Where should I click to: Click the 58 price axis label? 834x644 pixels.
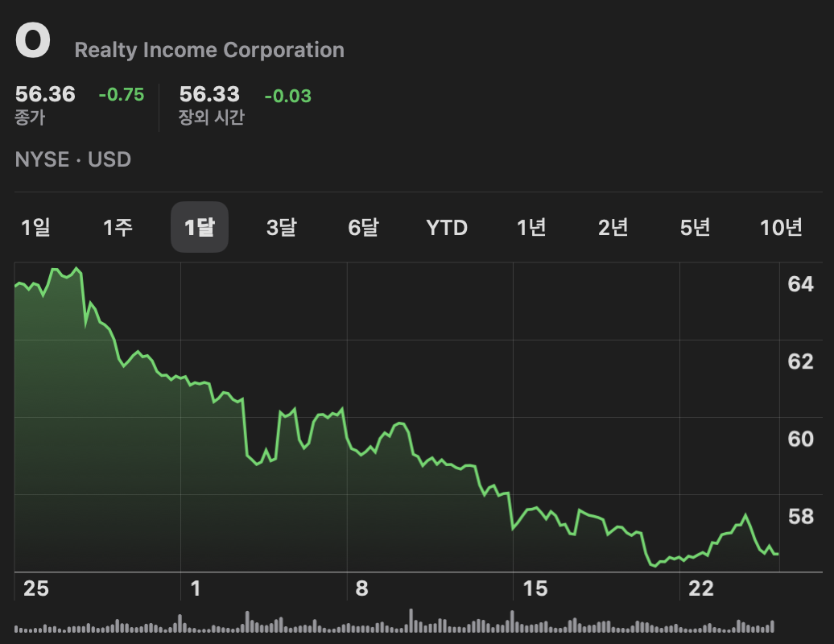[x=800, y=516]
